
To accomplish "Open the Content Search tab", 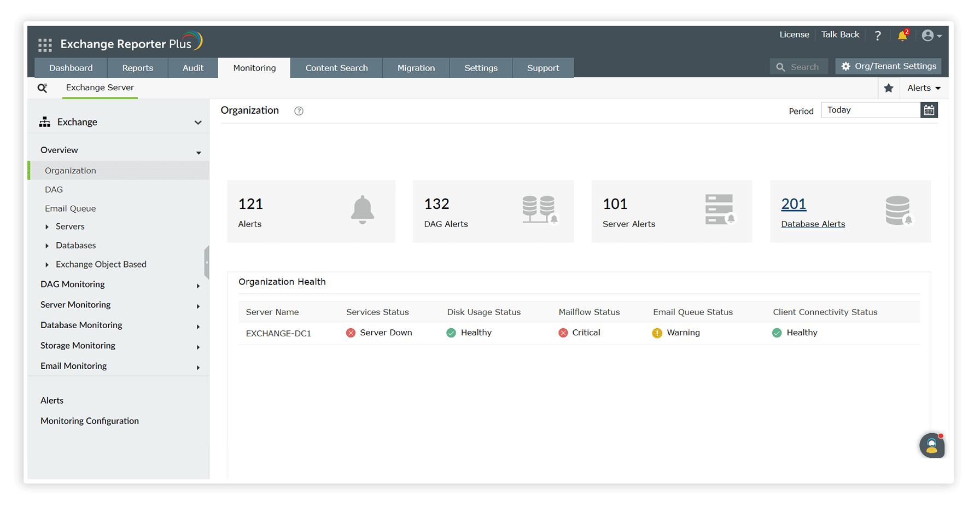I will [337, 68].
